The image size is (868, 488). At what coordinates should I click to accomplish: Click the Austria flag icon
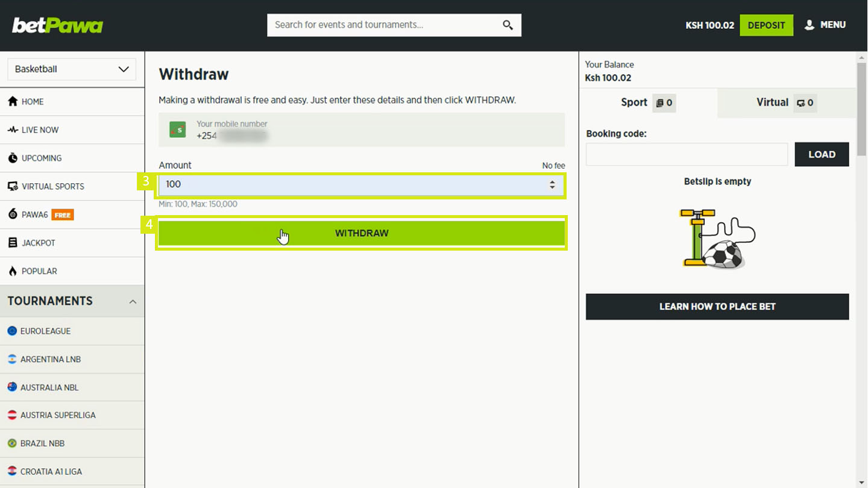(x=12, y=415)
